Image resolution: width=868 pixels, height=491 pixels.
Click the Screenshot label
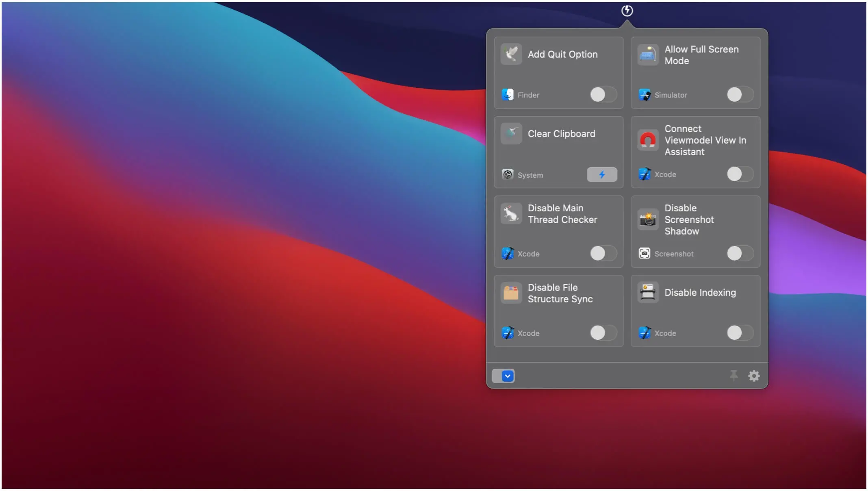point(674,254)
